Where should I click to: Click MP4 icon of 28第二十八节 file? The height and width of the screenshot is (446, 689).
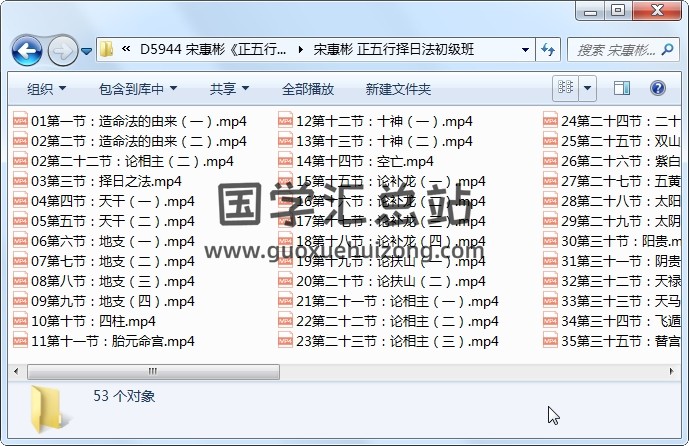[550, 201]
